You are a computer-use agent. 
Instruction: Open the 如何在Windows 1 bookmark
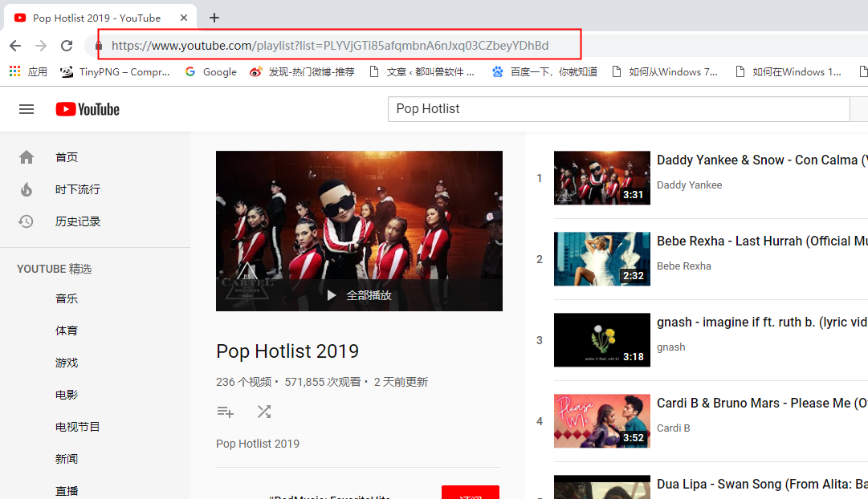(x=789, y=72)
